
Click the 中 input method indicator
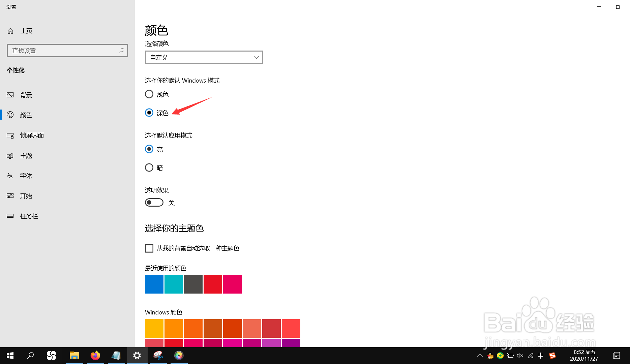[541, 356]
